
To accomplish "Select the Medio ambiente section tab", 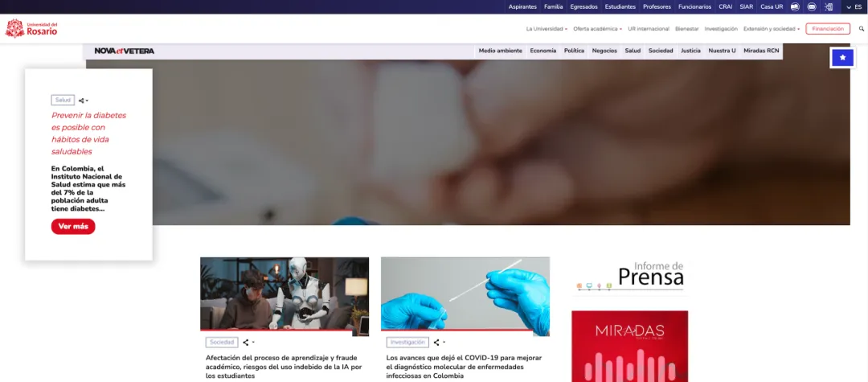I will coord(500,51).
